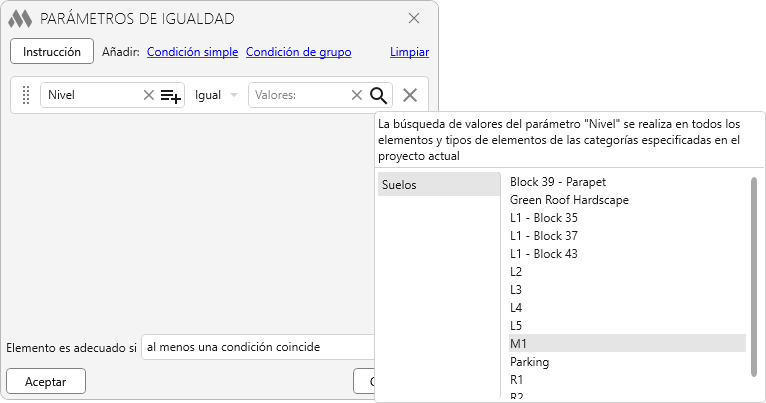
Task: Click the search values magnifier icon
Action: click(379, 95)
